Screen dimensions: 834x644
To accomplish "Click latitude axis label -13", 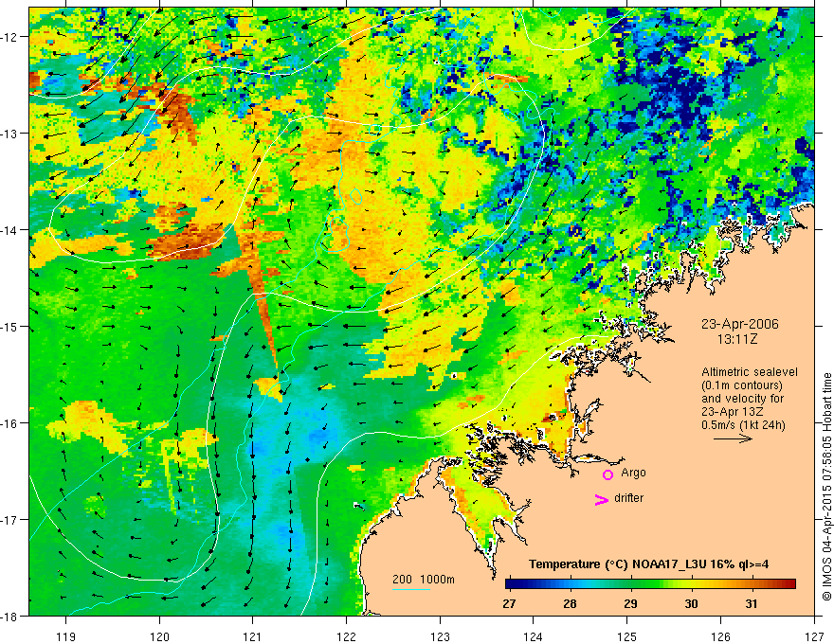I will point(9,134).
